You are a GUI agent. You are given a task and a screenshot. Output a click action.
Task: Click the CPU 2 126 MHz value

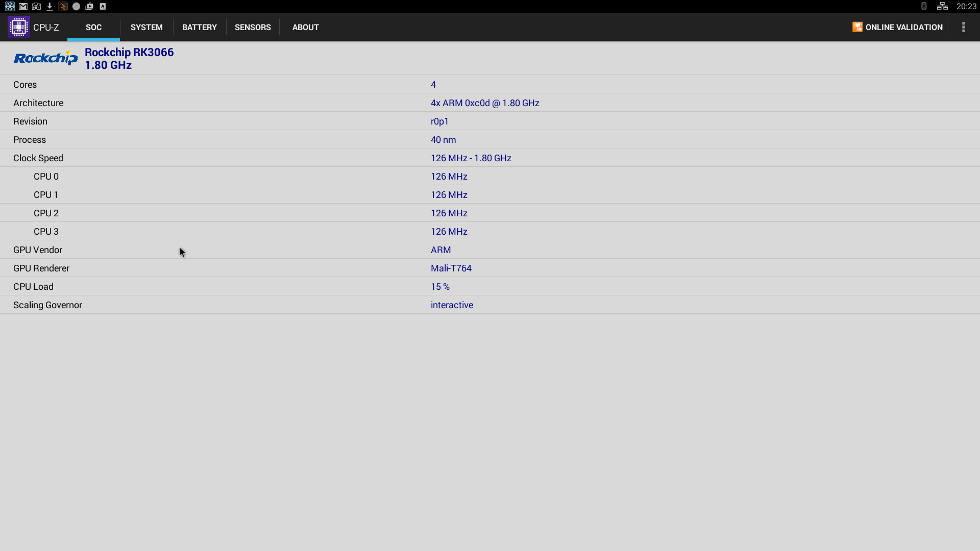(x=449, y=213)
